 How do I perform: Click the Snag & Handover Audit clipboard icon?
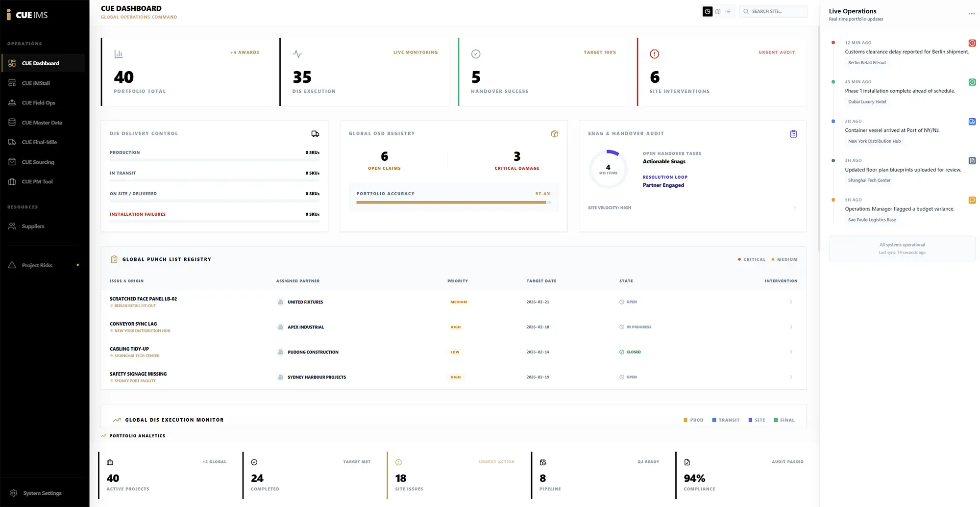coord(793,134)
